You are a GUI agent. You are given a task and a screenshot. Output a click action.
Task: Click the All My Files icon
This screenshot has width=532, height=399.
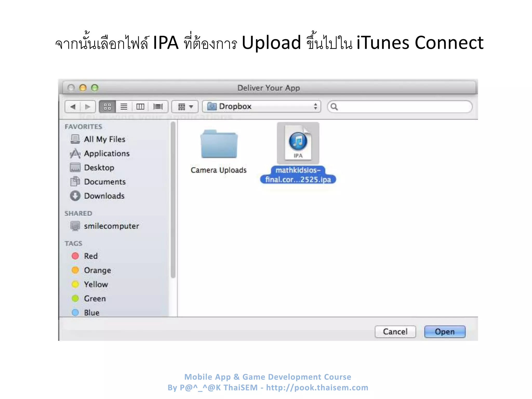coord(75,139)
